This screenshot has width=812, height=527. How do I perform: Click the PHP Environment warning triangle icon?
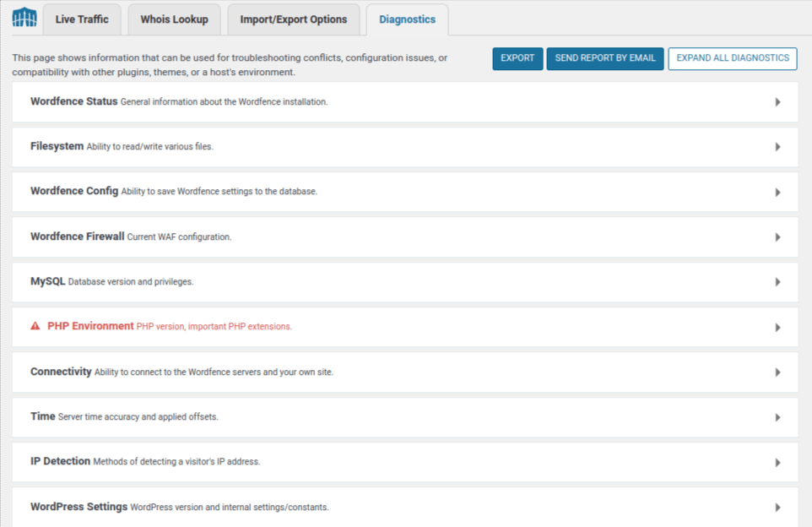click(35, 326)
